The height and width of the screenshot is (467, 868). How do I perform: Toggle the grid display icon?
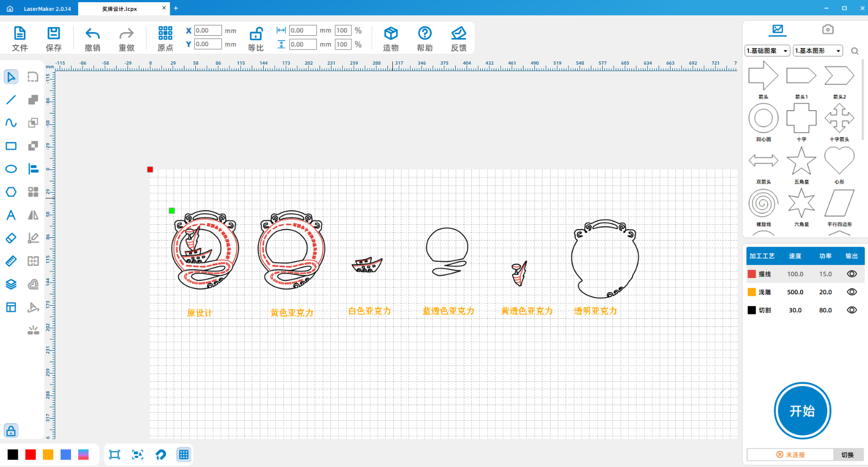coord(184,455)
